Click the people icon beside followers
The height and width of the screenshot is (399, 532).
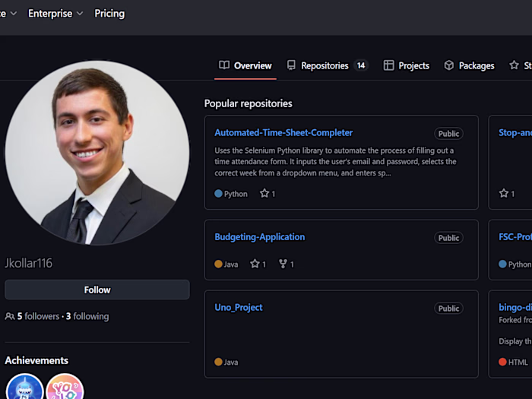9,317
